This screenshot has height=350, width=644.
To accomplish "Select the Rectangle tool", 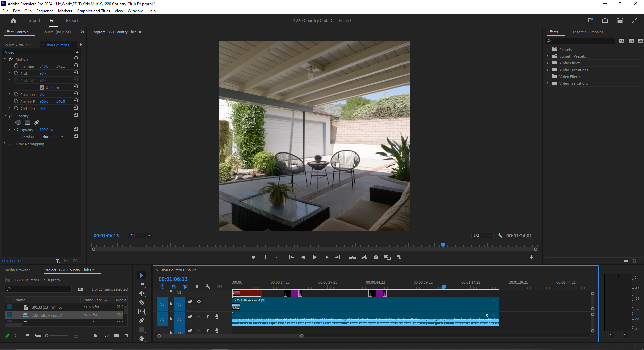I will pyautogui.click(x=142, y=330).
